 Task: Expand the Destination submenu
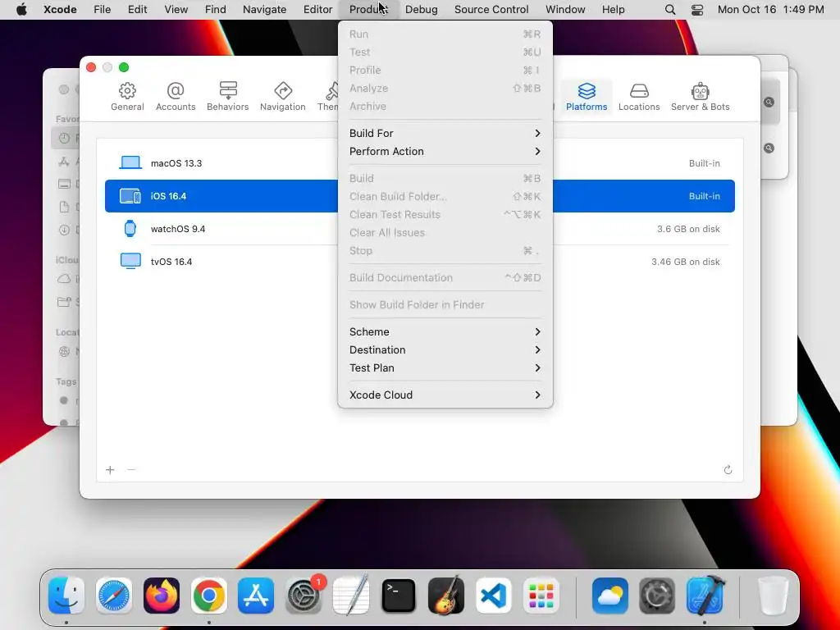pyautogui.click(x=445, y=349)
